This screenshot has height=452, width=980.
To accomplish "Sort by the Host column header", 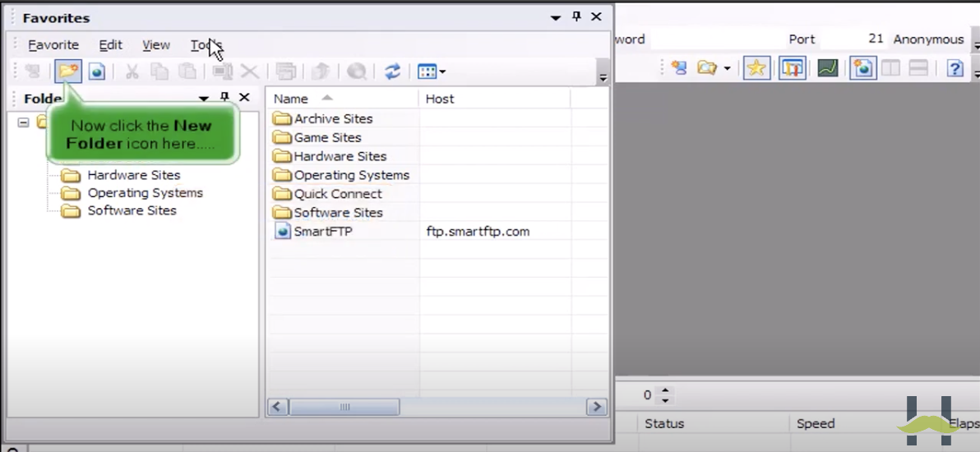I will (494, 99).
